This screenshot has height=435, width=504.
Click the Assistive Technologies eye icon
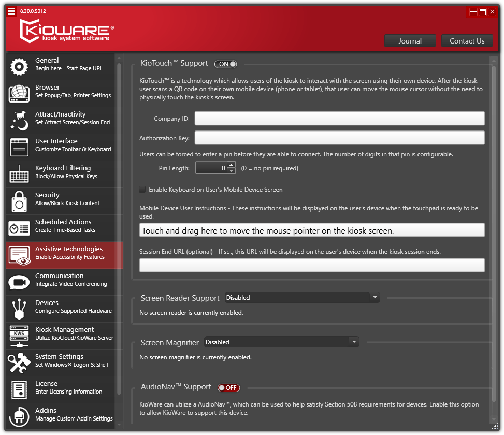coord(19,255)
